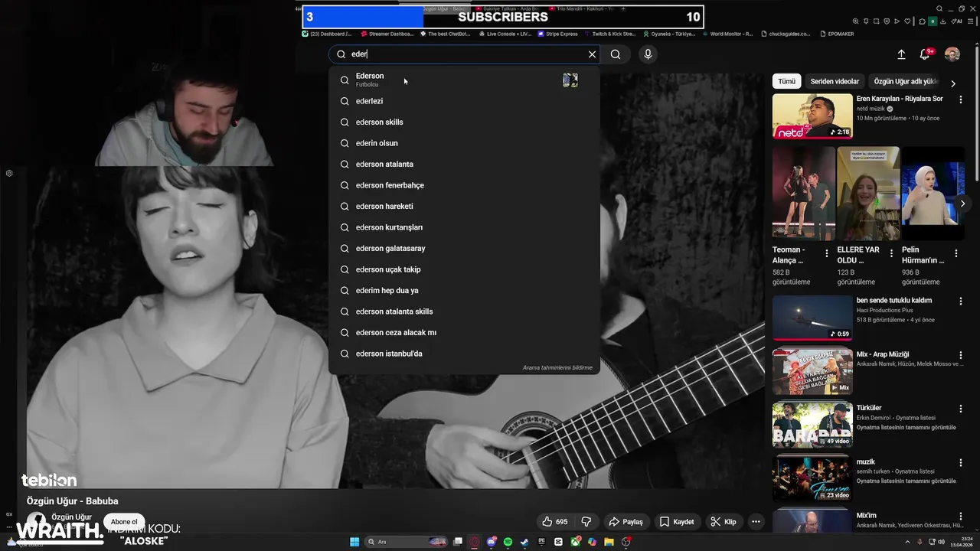Screen dimensions: 980x551
Task: Open options for the Pelin Hürman'ın short
Action: 956,253
